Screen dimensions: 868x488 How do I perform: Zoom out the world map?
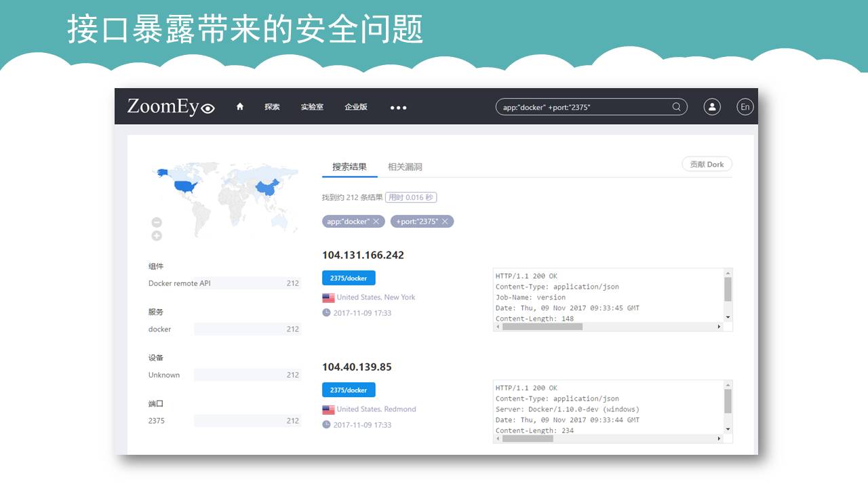pos(157,222)
